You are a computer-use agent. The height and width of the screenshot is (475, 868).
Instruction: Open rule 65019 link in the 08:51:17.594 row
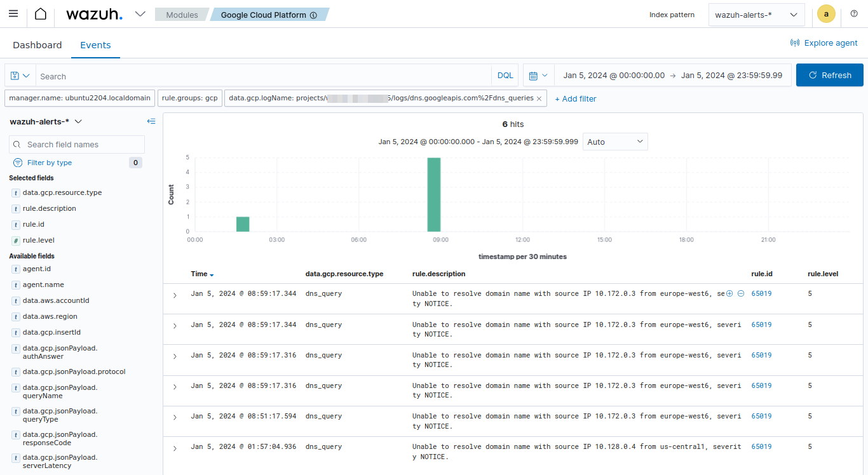coord(761,416)
